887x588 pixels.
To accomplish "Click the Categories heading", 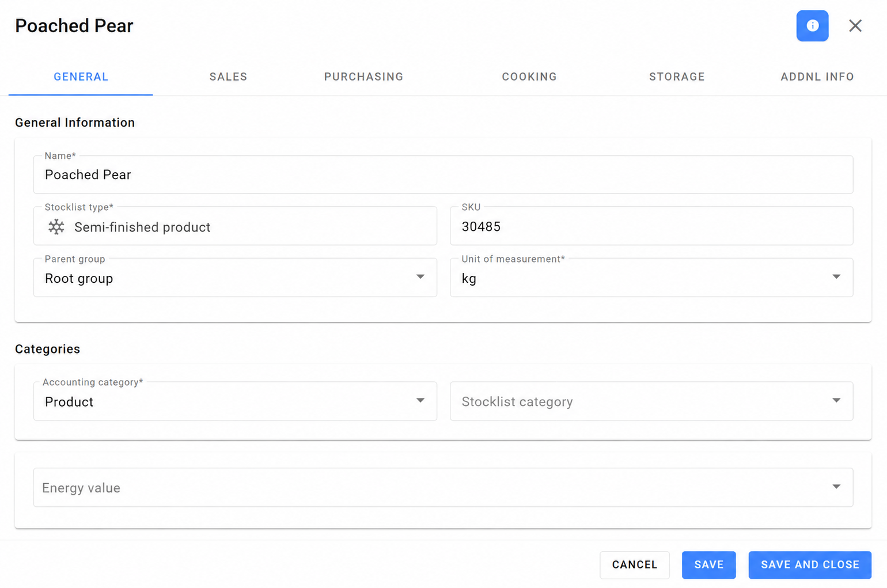I will coord(47,349).
